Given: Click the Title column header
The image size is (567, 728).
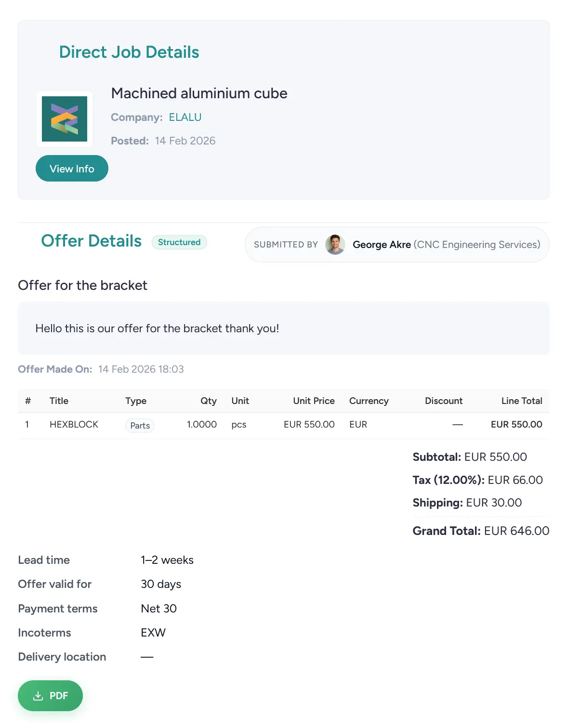Looking at the screenshot, I should [59, 401].
